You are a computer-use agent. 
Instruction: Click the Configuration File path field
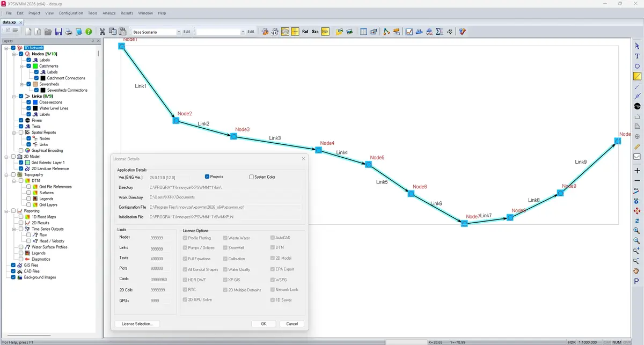pos(225,207)
